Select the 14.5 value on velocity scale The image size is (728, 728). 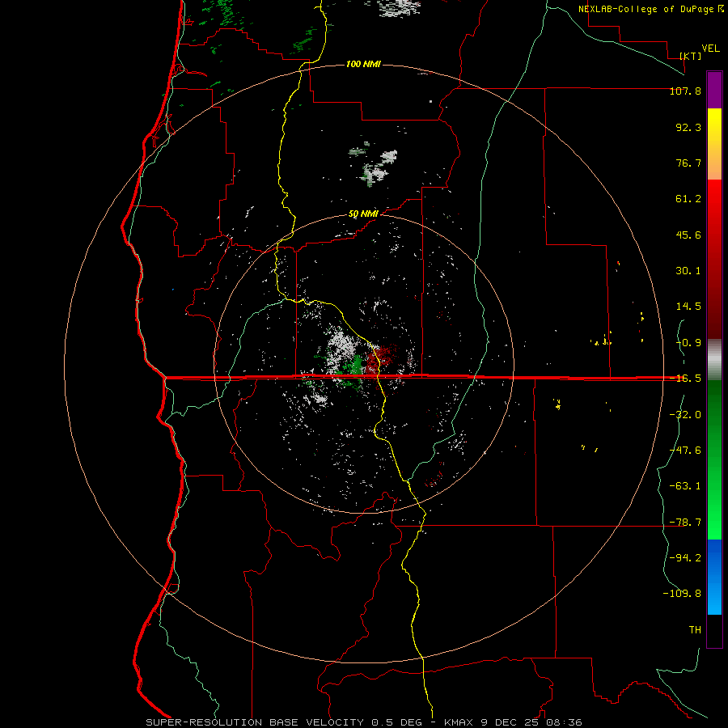688,307
